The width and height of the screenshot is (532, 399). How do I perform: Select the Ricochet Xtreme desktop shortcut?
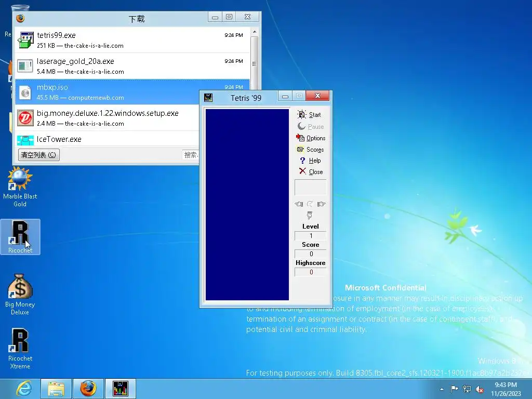pyautogui.click(x=20, y=349)
